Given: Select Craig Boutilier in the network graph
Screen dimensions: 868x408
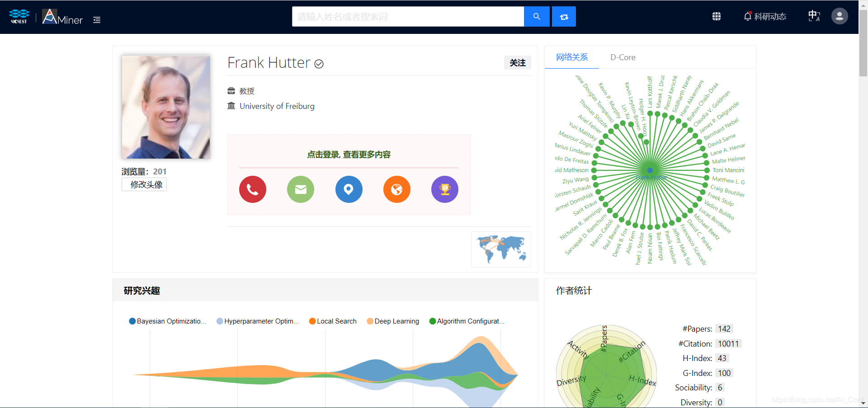Looking at the screenshot, I should (x=727, y=191).
